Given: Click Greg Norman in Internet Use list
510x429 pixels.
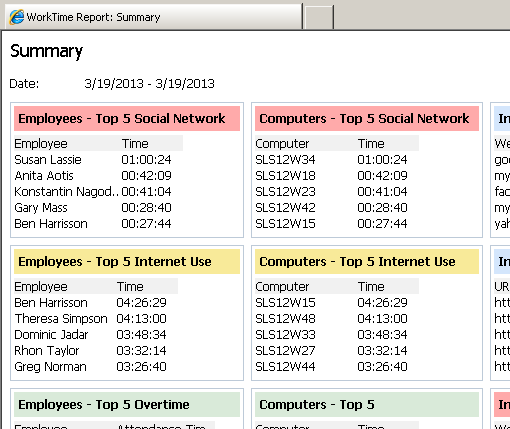Looking at the screenshot, I should [x=50, y=367].
